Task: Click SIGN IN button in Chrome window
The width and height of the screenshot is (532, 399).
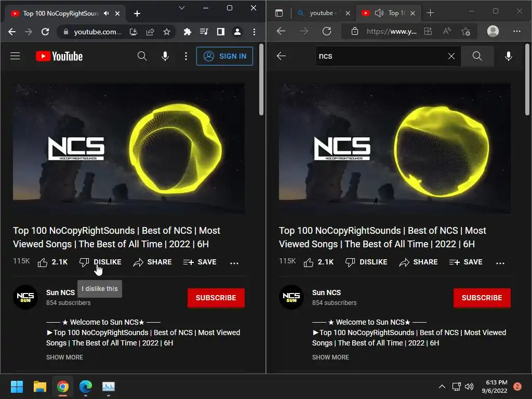Action: 224,56
